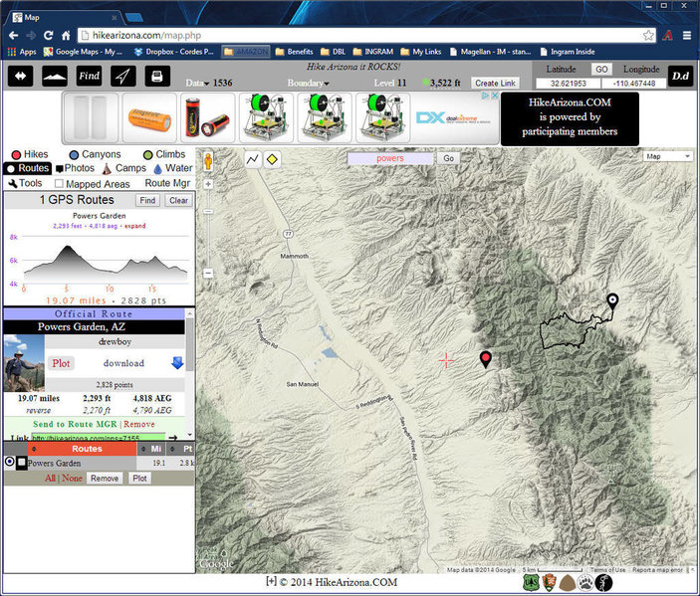Toggle the Camps layer

(124, 168)
